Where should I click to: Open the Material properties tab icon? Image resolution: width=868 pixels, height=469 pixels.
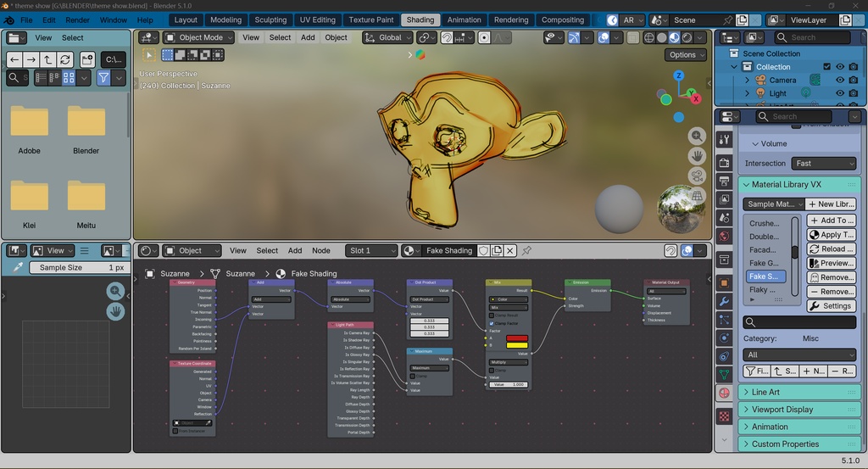click(x=724, y=394)
